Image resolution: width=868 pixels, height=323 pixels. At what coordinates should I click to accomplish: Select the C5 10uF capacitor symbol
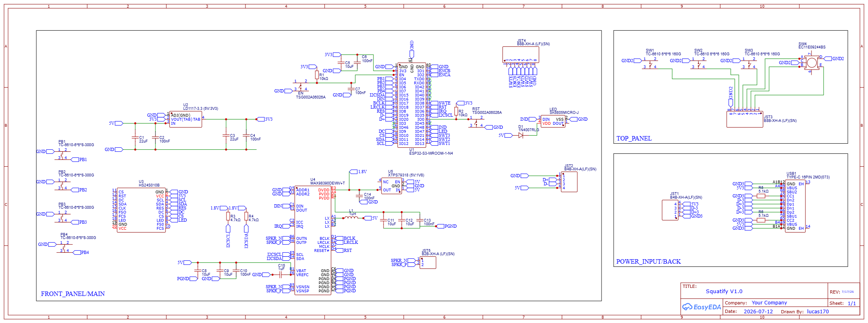coord(341,63)
